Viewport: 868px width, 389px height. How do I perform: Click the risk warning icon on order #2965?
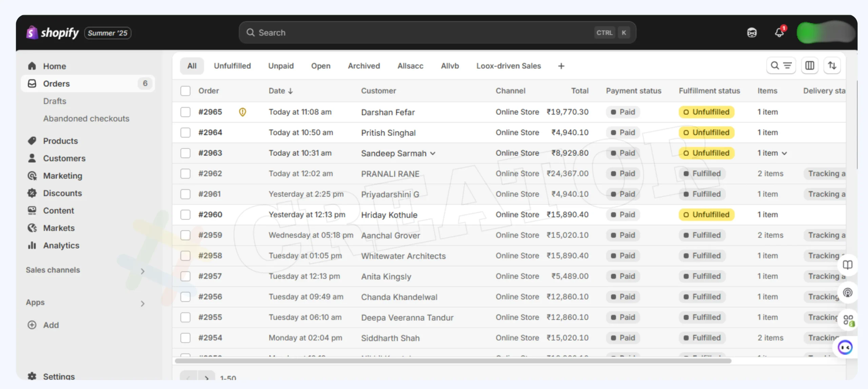coord(242,112)
